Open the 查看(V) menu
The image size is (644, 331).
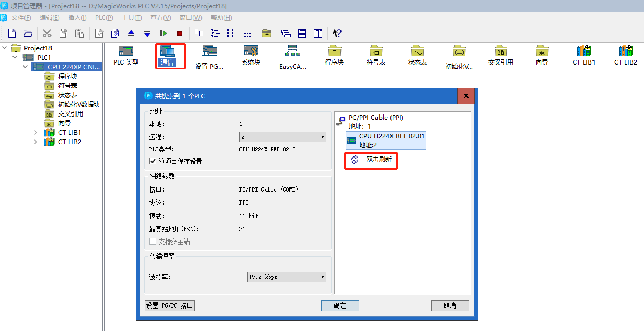point(160,18)
